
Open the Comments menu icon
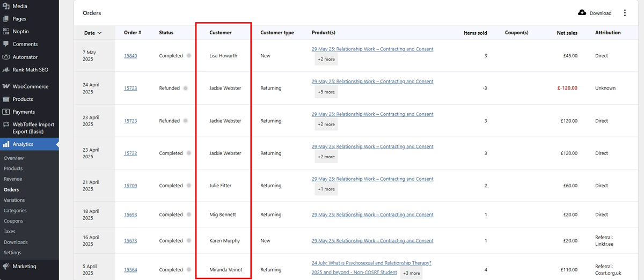[x=6, y=44]
